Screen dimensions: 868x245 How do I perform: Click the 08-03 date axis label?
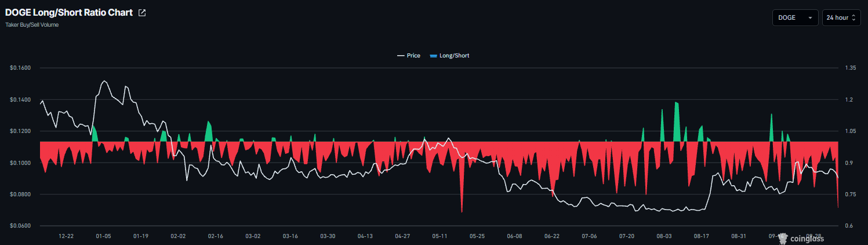coord(664,236)
